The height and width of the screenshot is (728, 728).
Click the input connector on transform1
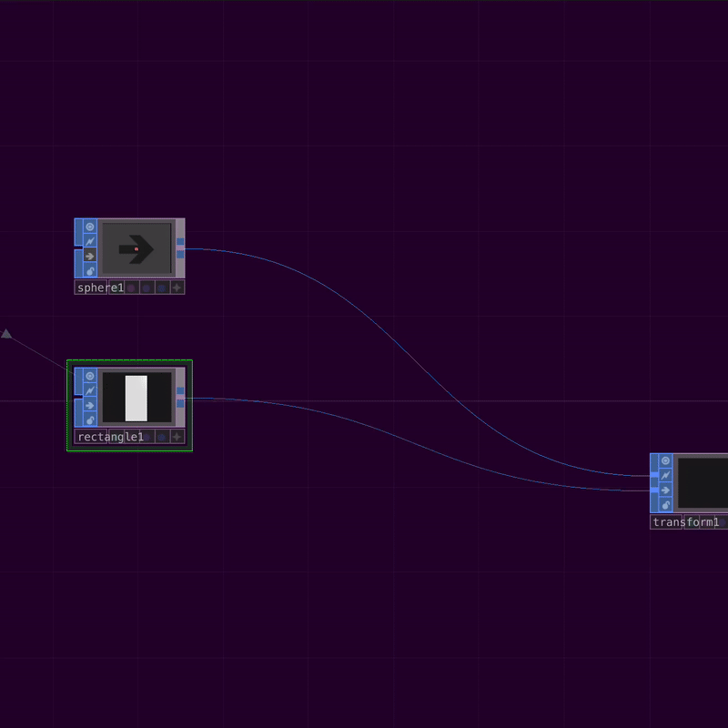point(653,474)
